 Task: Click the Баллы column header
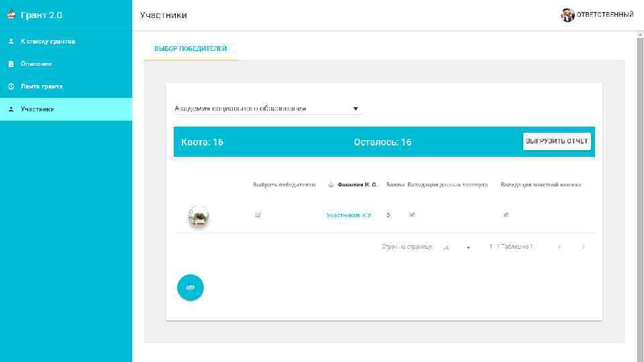pyautogui.click(x=395, y=185)
